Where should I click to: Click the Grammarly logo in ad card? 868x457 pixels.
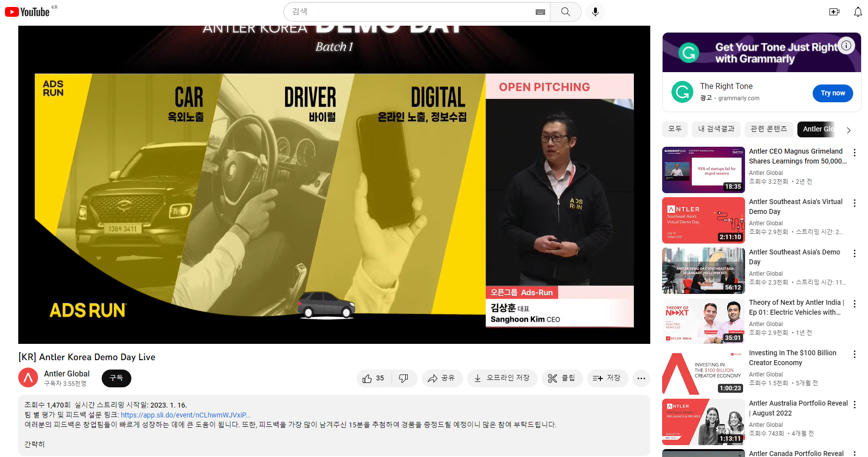[x=682, y=92]
